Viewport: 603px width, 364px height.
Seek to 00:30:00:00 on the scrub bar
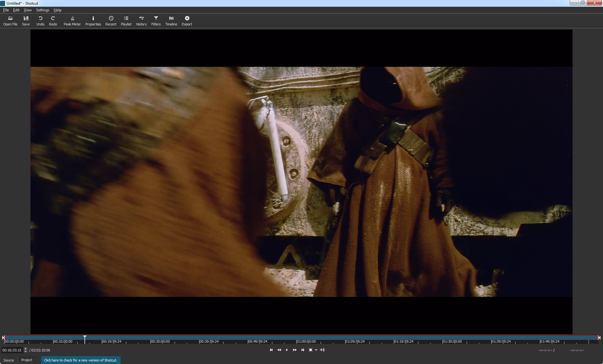160,341
